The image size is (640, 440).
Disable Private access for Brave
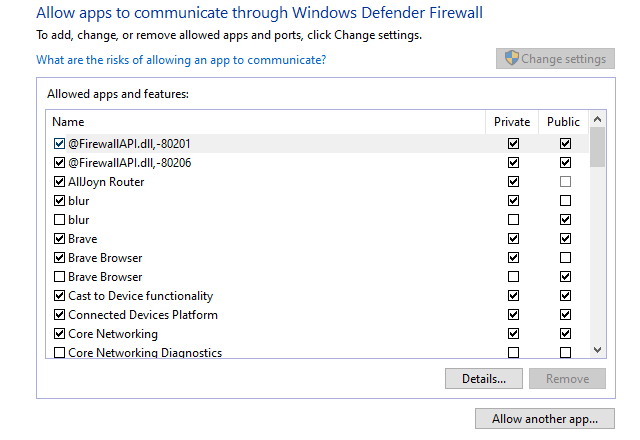pyautogui.click(x=514, y=239)
